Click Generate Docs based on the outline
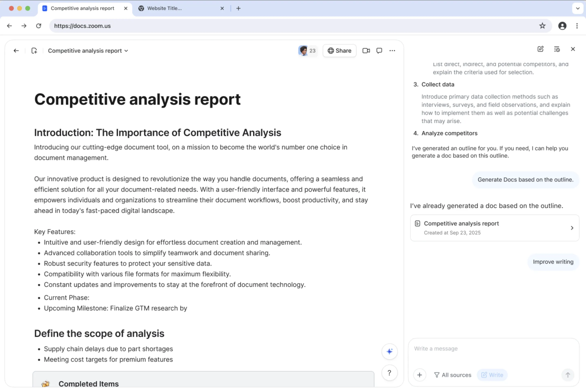 pos(525,180)
